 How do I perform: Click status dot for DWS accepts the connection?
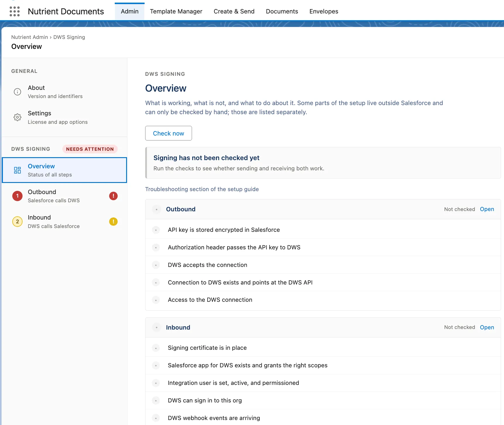[x=156, y=265]
